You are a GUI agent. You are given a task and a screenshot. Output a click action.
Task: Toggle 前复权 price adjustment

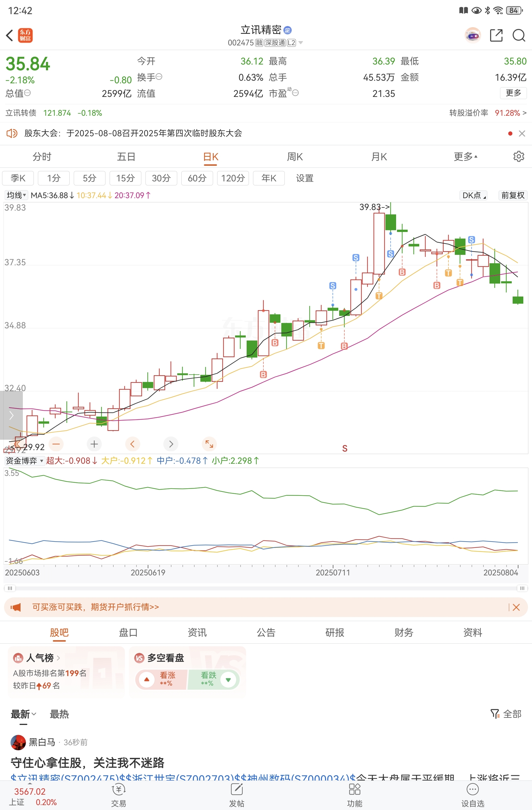point(513,195)
